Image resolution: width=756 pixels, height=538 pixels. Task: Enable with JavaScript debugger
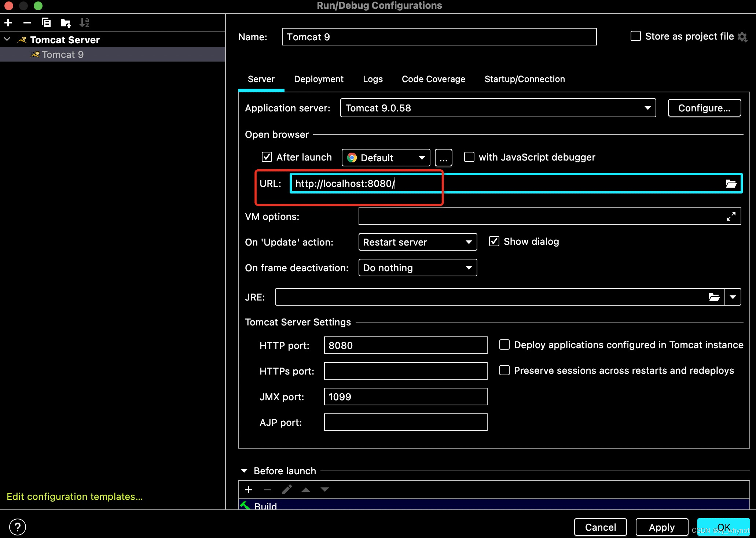[x=469, y=157]
